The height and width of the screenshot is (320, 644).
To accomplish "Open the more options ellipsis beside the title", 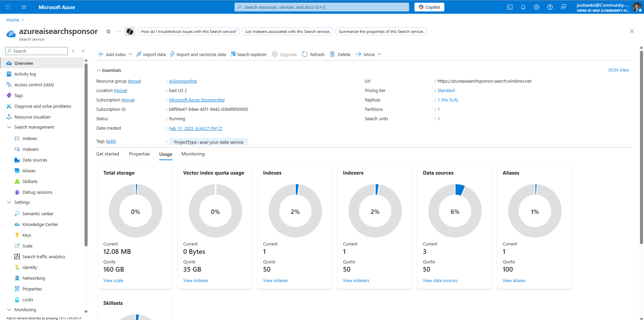I will [119, 31].
